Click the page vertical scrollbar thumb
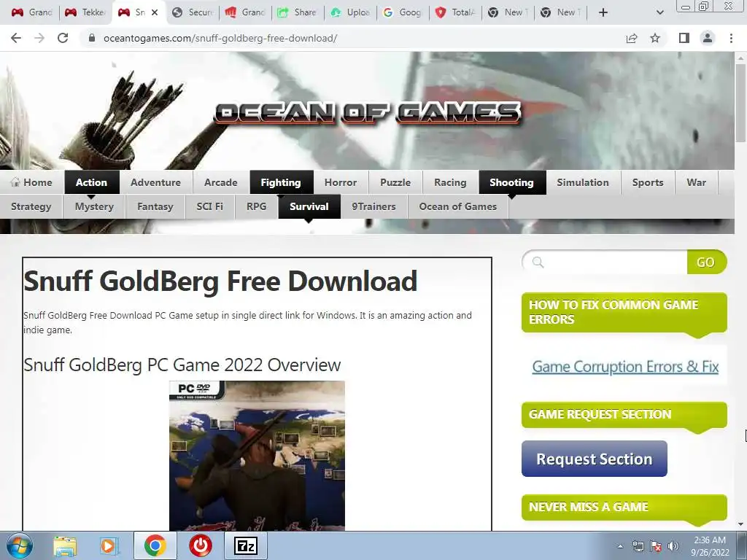Image resolution: width=747 pixels, height=560 pixels. [x=740, y=102]
